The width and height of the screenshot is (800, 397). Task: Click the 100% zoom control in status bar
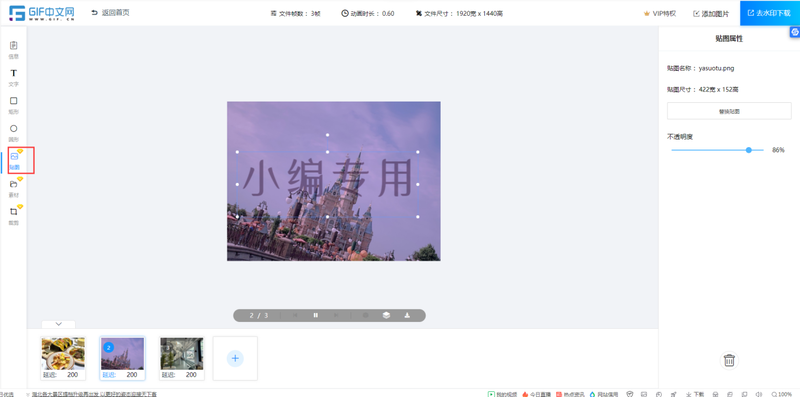pyautogui.click(x=782, y=394)
